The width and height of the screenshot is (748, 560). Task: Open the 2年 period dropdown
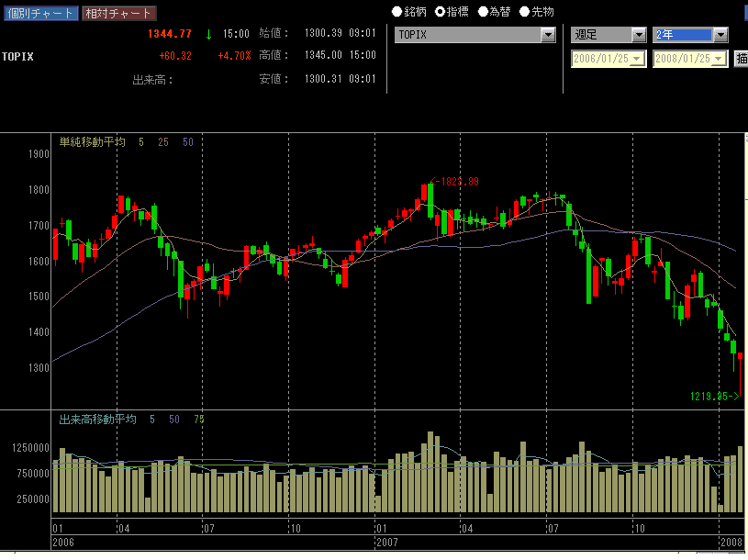pyautogui.click(x=720, y=35)
